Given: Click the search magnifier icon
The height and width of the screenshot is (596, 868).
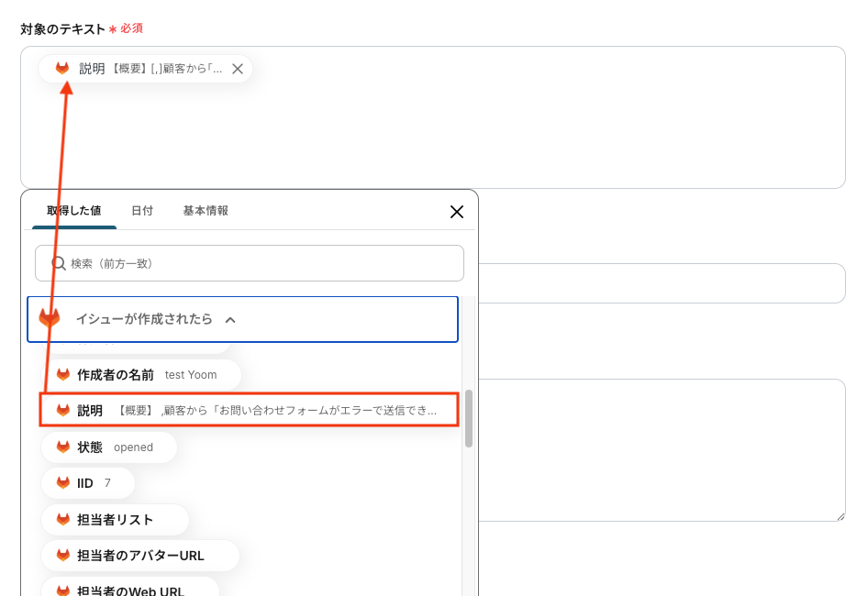Looking at the screenshot, I should tap(59, 263).
